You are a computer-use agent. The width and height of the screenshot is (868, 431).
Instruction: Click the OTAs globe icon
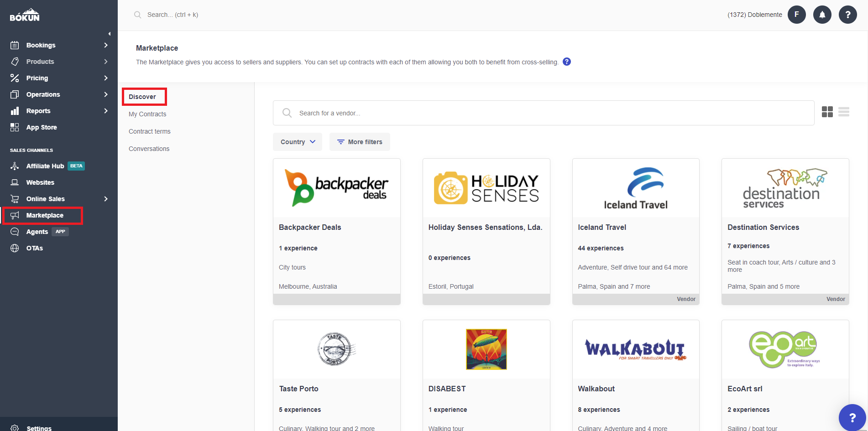(15, 248)
